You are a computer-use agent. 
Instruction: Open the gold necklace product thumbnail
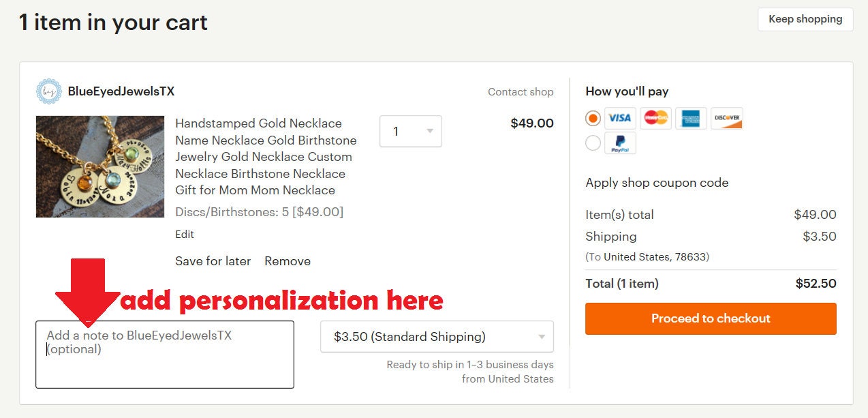point(100,166)
